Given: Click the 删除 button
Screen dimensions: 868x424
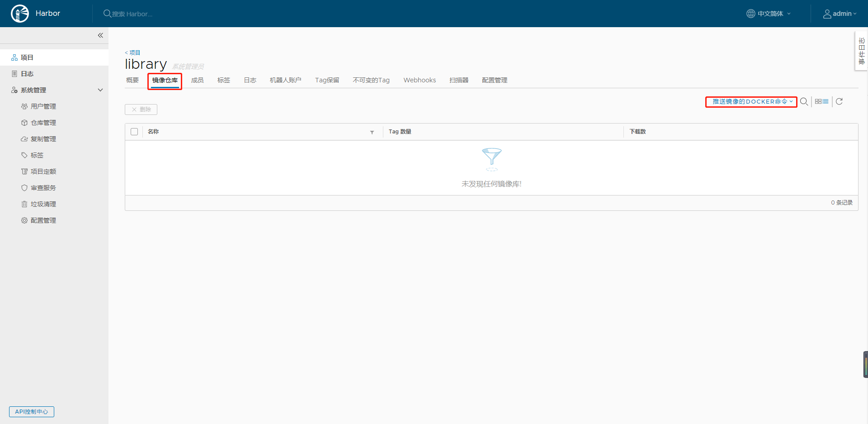Looking at the screenshot, I should [x=141, y=110].
